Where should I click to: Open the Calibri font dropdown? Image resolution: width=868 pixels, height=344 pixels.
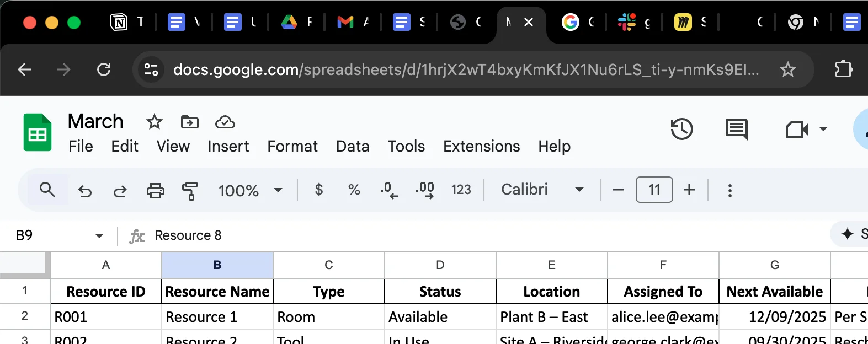(542, 190)
